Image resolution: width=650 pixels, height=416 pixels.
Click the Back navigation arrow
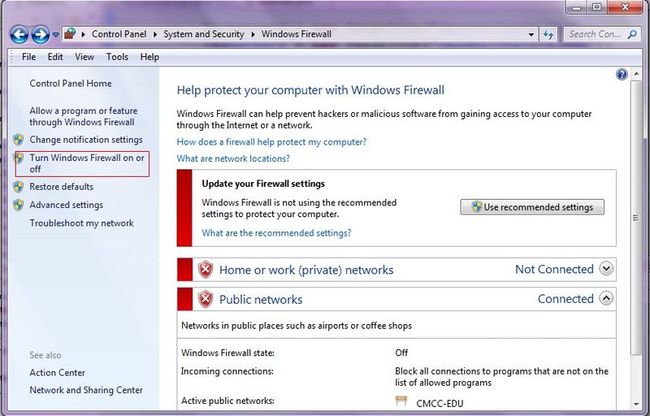tap(19, 34)
